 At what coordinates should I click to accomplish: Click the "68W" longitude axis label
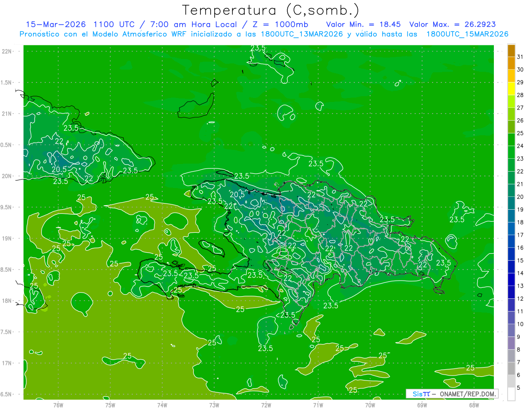tap(474, 405)
